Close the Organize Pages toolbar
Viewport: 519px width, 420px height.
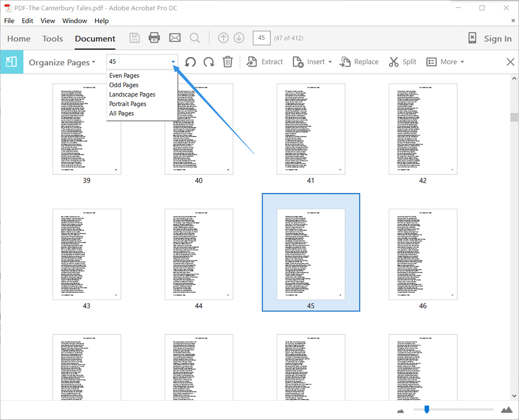click(510, 62)
